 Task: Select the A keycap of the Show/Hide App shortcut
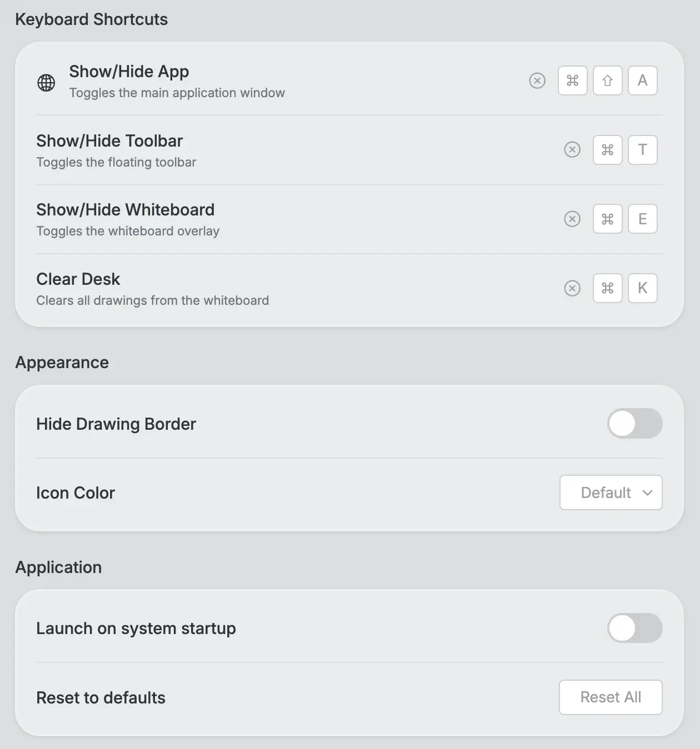[x=642, y=81]
